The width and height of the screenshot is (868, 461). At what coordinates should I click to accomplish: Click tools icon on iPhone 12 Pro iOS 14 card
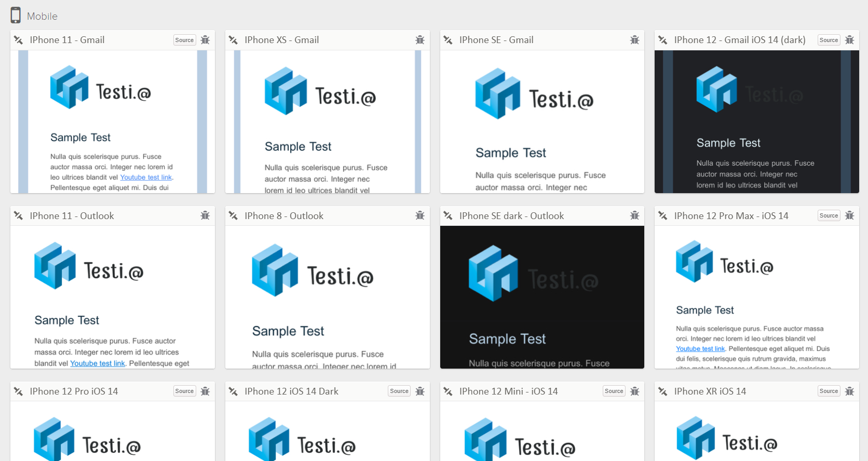coord(19,391)
